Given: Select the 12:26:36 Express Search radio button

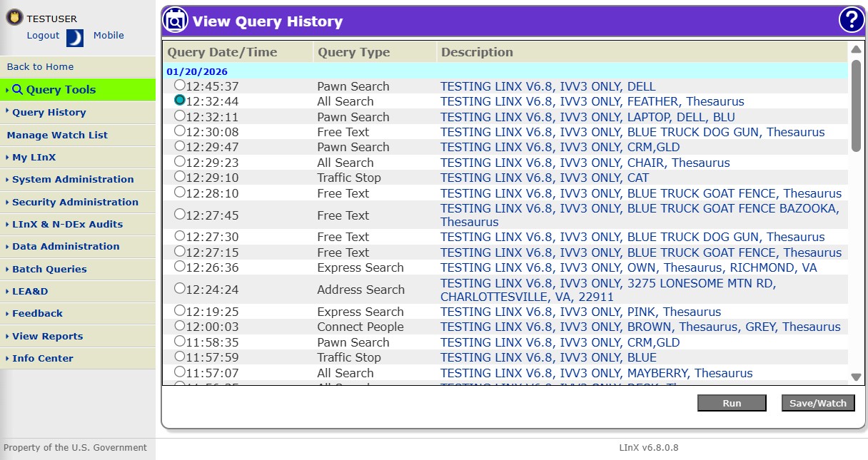Looking at the screenshot, I should tap(180, 267).
